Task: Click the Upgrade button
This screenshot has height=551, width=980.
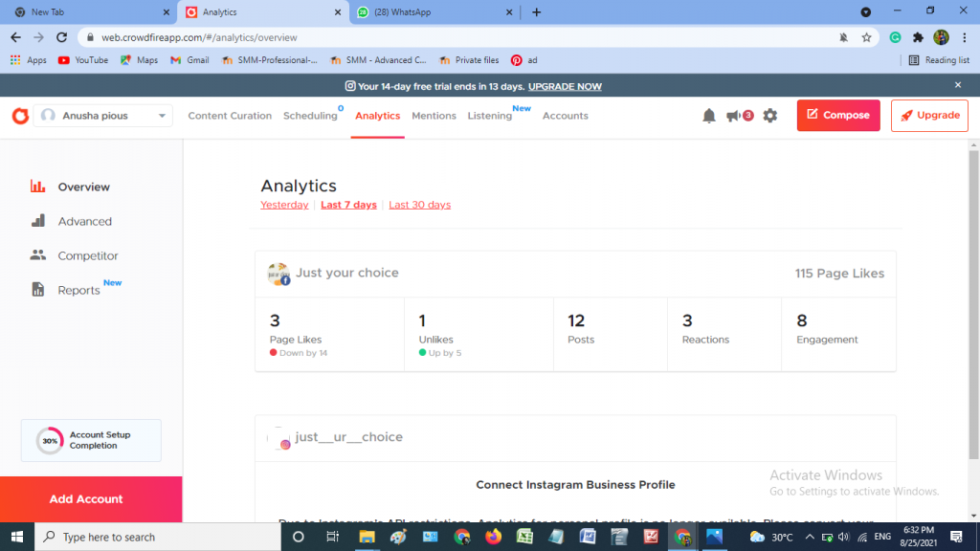Action: [x=929, y=115]
